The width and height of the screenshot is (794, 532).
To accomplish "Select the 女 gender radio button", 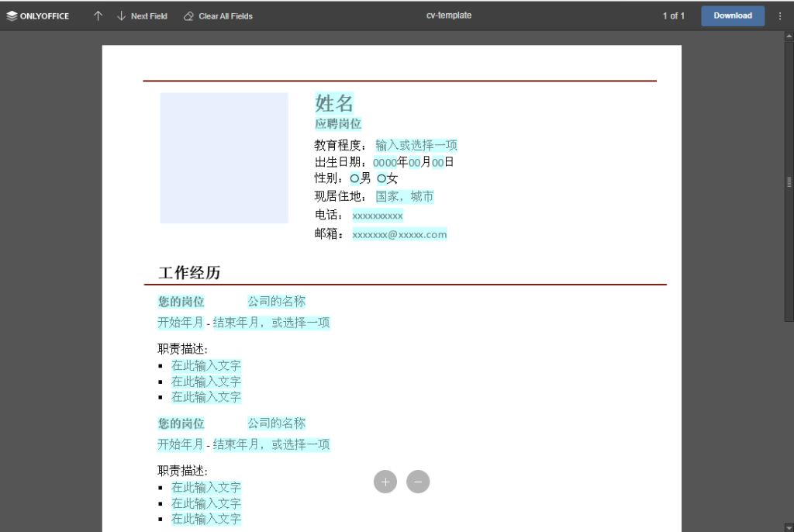I will tap(381, 178).
